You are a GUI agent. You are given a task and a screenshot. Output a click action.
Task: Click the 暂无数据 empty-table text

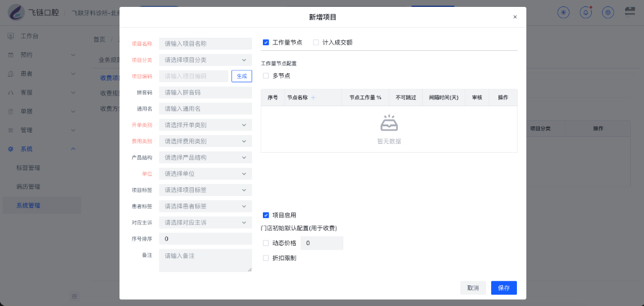[389, 141]
